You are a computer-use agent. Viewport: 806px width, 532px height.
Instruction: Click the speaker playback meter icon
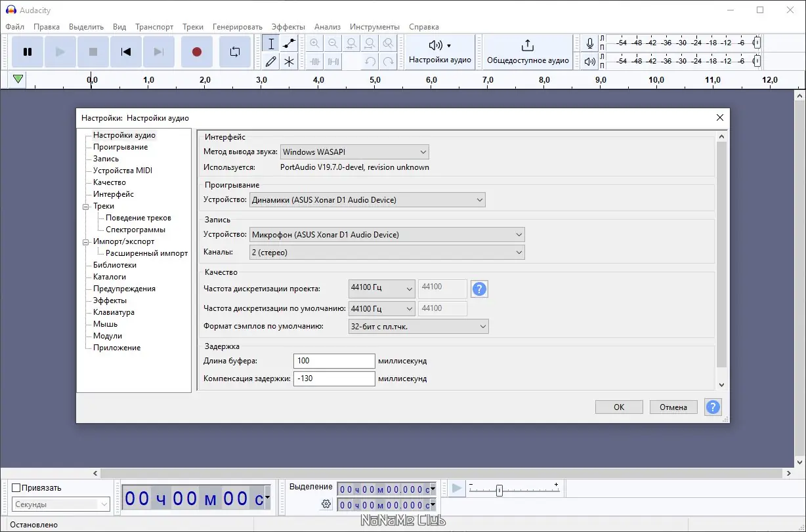coord(590,62)
